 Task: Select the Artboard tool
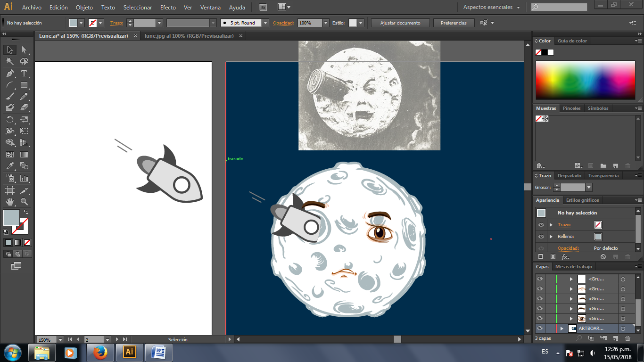point(9,190)
